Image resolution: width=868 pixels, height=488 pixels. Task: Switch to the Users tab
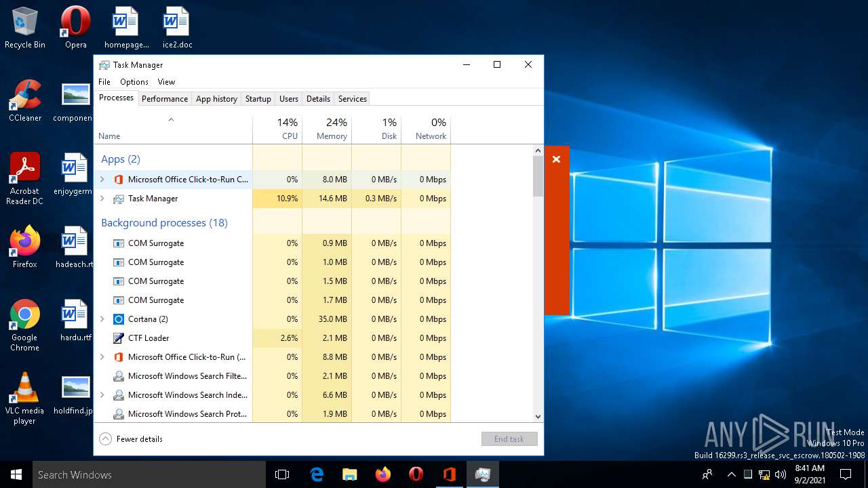click(x=289, y=99)
